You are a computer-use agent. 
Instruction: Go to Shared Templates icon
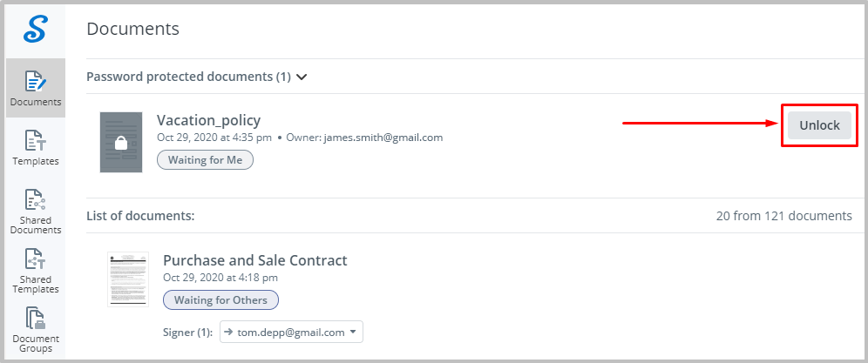[x=36, y=259]
